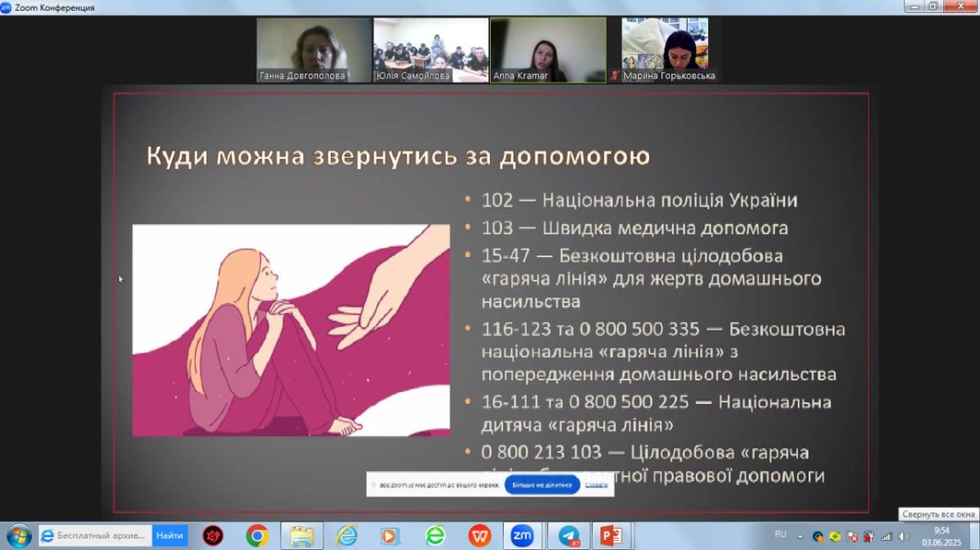Click the hide link in sharing notification
This screenshot has width=980, height=550.
(x=596, y=485)
